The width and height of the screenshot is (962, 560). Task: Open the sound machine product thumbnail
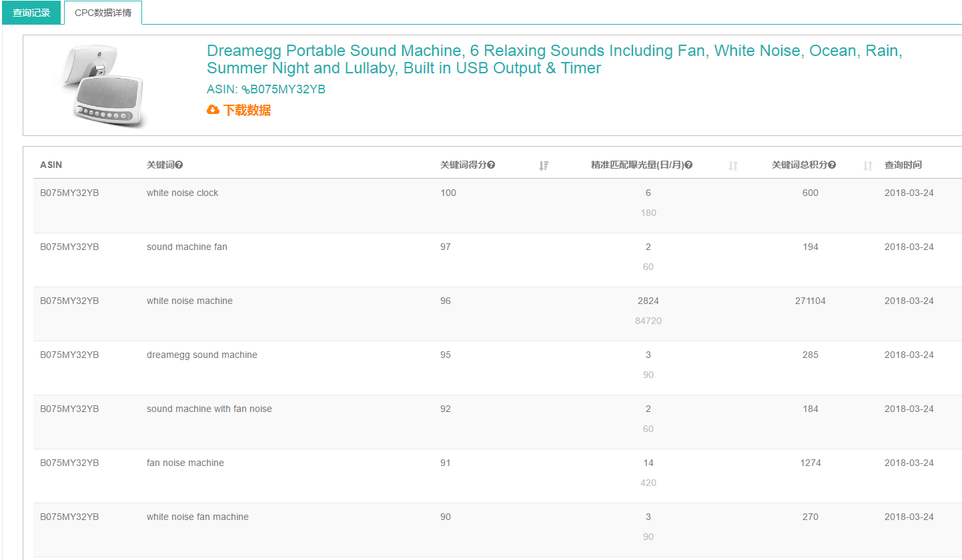pos(103,85)
